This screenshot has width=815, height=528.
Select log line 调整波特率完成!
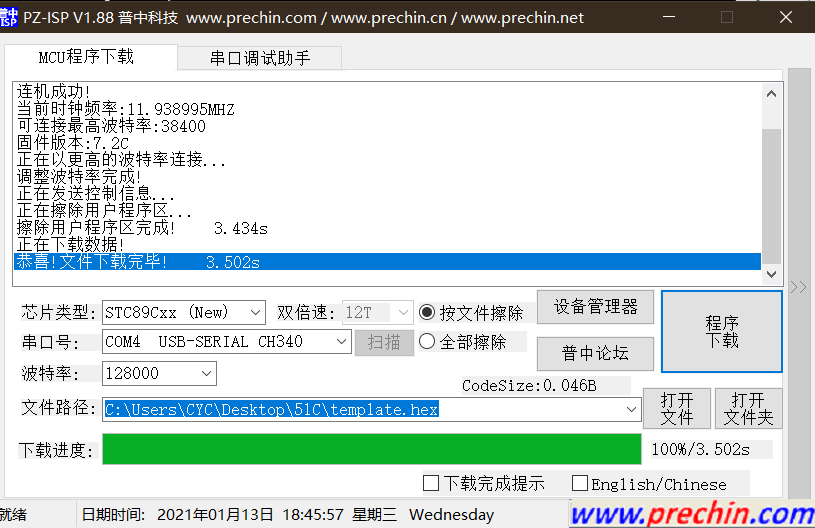tap(387, 177)
